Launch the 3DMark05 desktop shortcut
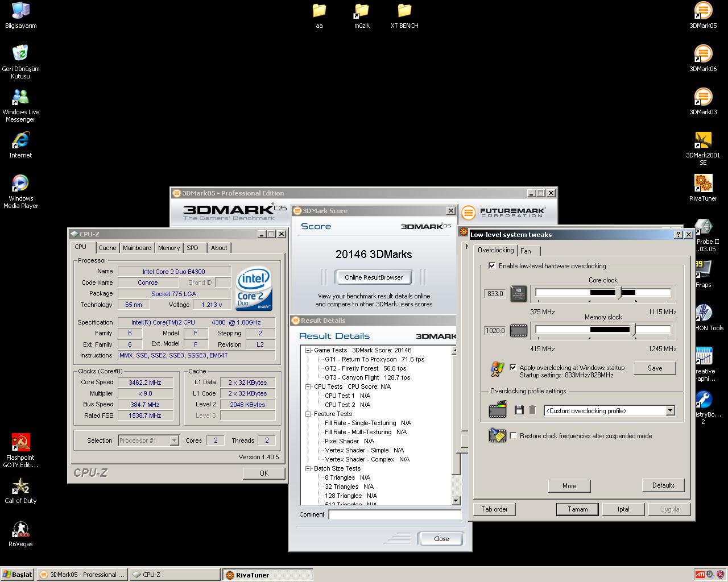The height and width of the screenshot is (582, 728). [703, 15]
